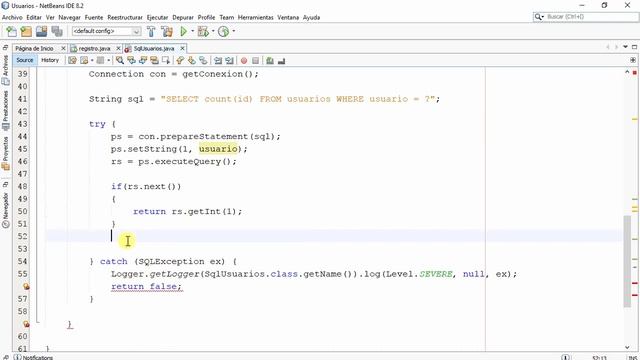This screenshot has height=360, width=640.
Task: Expand Run Project dropdown arrow
Action: tap(193, 31)
